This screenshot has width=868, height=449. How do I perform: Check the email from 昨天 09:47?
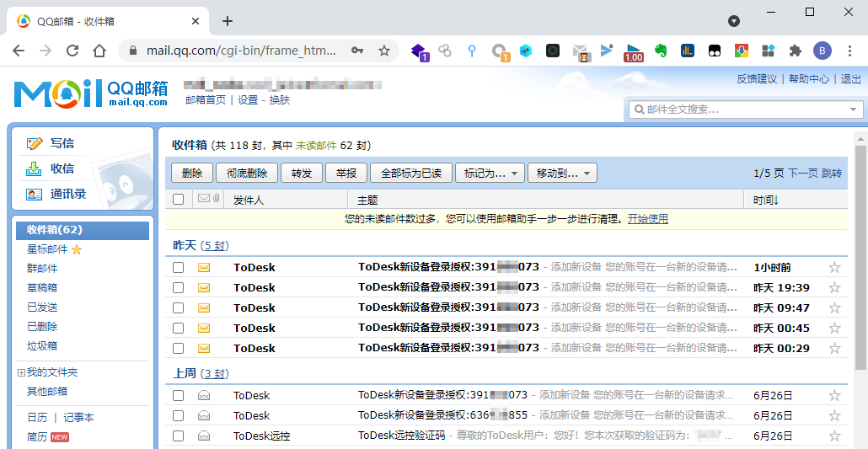tap(179, 307)
